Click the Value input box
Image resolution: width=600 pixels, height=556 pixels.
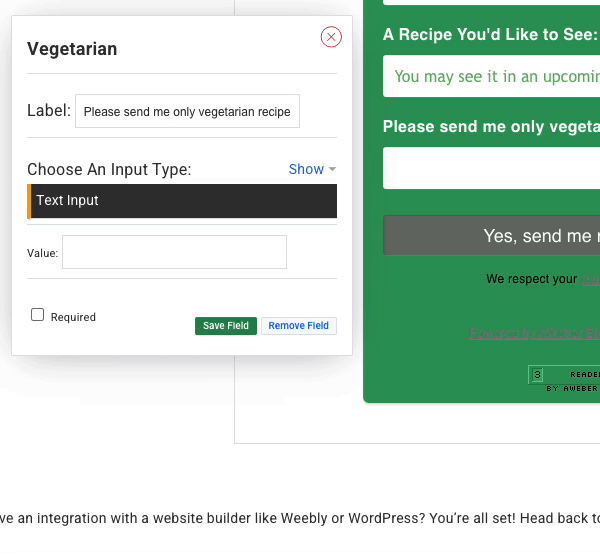tap(174, 252)
